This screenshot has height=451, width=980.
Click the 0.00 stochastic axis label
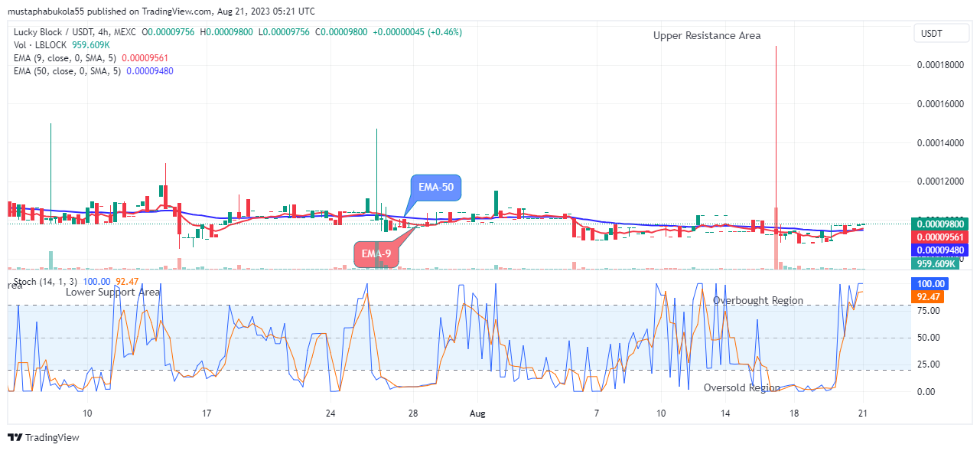point(926,391)
